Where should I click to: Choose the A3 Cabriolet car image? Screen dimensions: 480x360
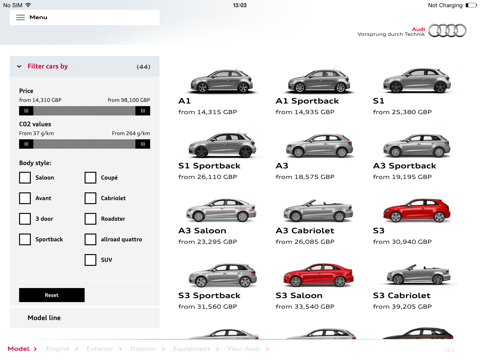point(318,211)
